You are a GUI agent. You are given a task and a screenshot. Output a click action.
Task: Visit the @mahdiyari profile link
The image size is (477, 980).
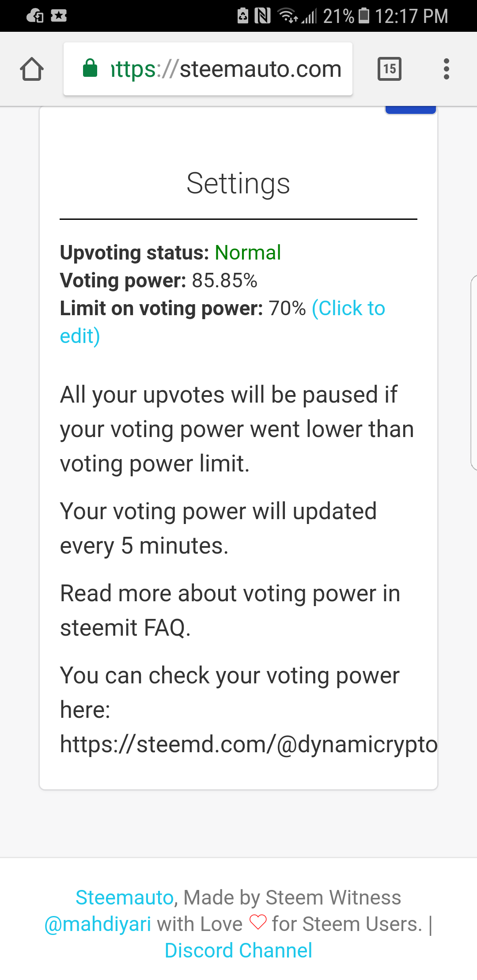(98, 924)
